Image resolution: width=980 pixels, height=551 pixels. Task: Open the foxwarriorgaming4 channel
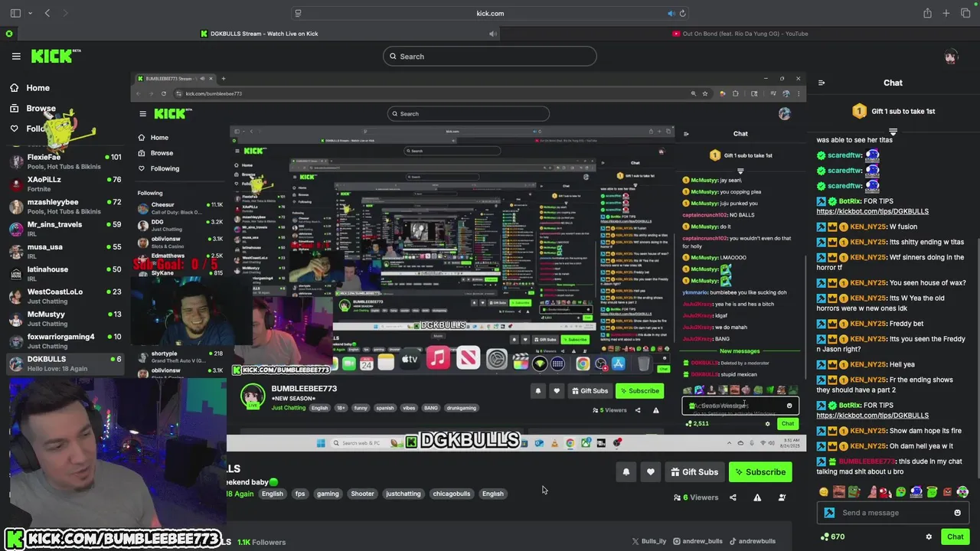coord(65,341)
